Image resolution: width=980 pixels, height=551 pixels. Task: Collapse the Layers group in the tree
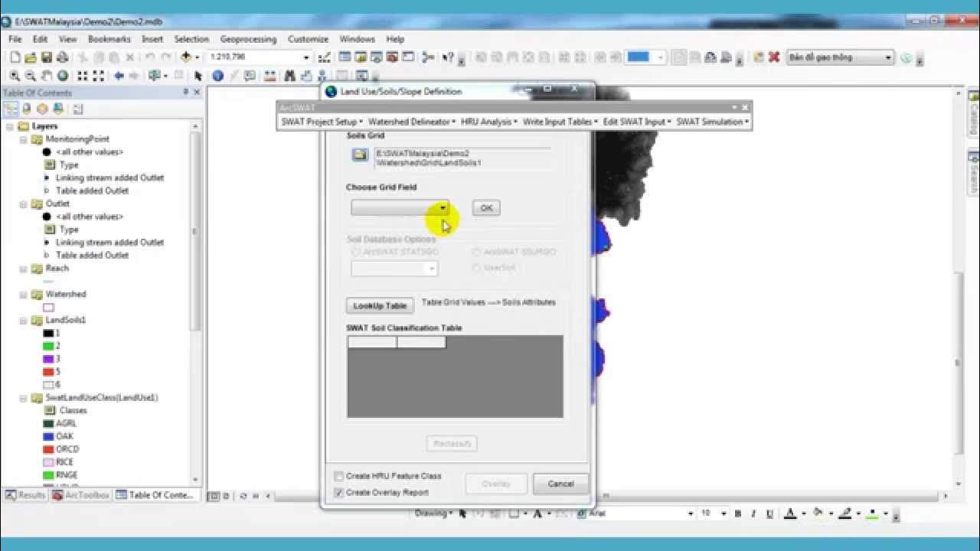[11, 126]
